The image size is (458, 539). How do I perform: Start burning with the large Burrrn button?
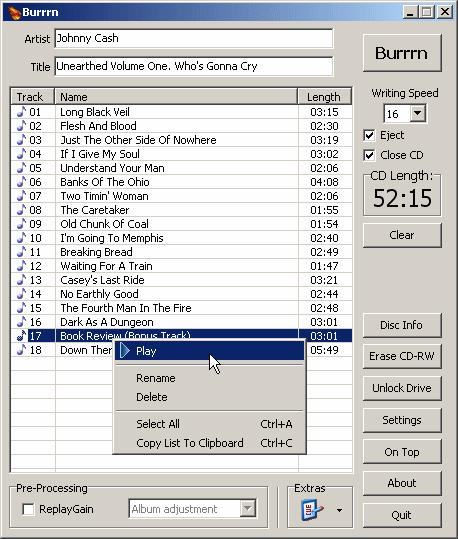402,53
